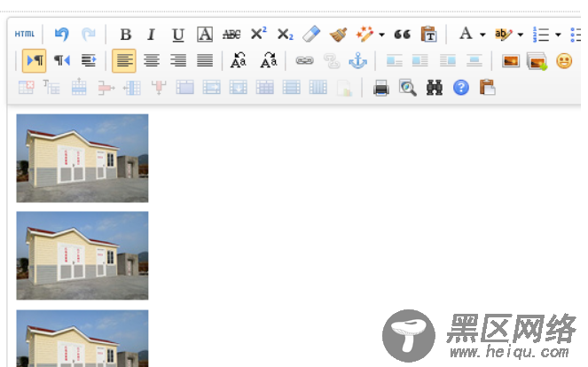This screenshot has height=367, width=588.
Task: Toggle strikethrough ABC formatting
Action: tap(231, 35)
